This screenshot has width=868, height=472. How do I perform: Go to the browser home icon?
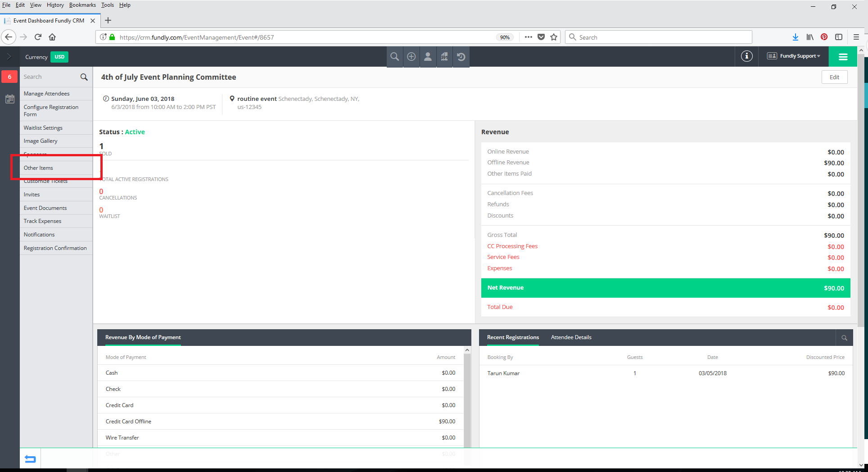[52, 37]
